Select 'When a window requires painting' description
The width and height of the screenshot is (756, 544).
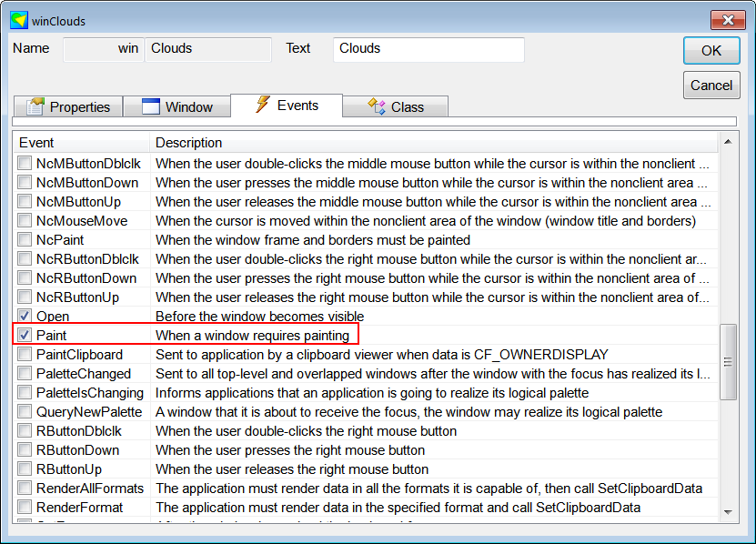pos(252,335)
